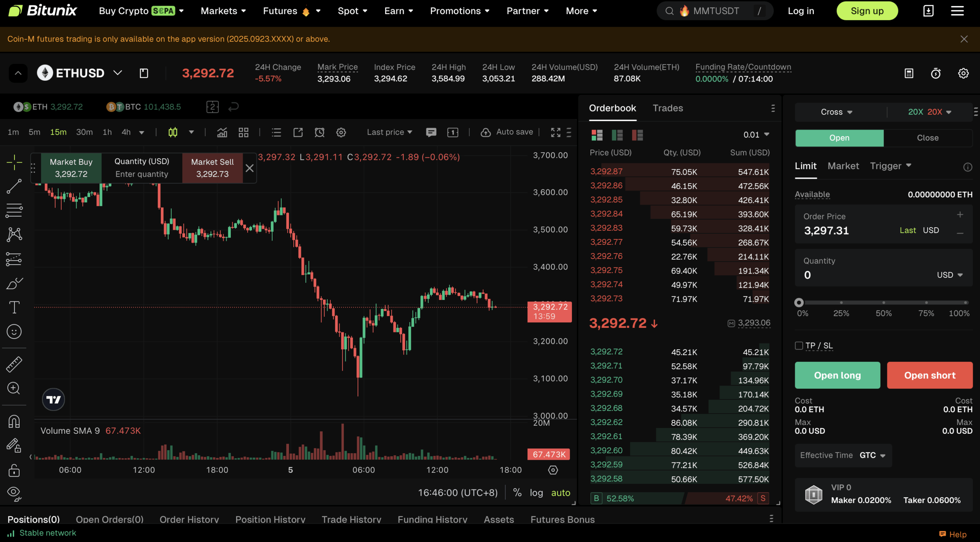
Task: Open chart settings gear icon
Action: pos(341,132)
